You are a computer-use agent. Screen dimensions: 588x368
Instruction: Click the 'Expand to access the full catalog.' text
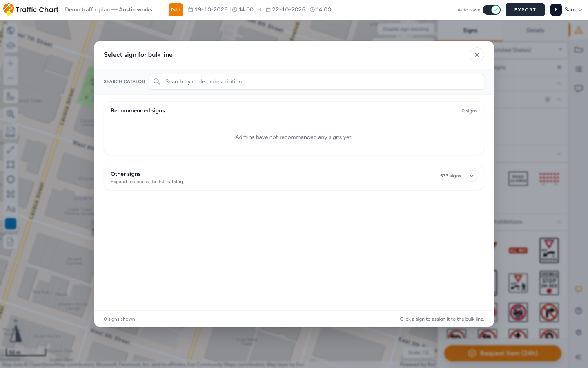pyautogui.click(x=147, y=182)
